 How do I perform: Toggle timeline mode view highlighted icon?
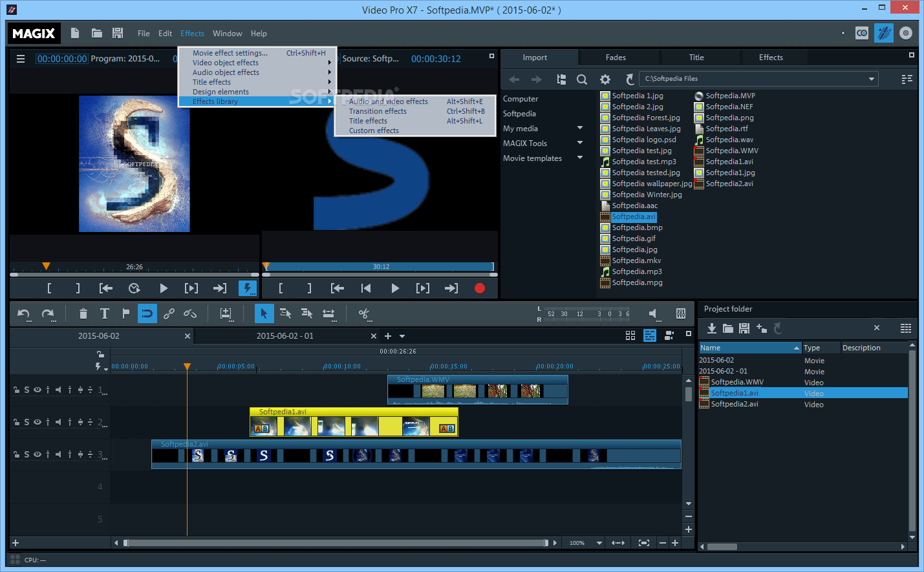650,335
